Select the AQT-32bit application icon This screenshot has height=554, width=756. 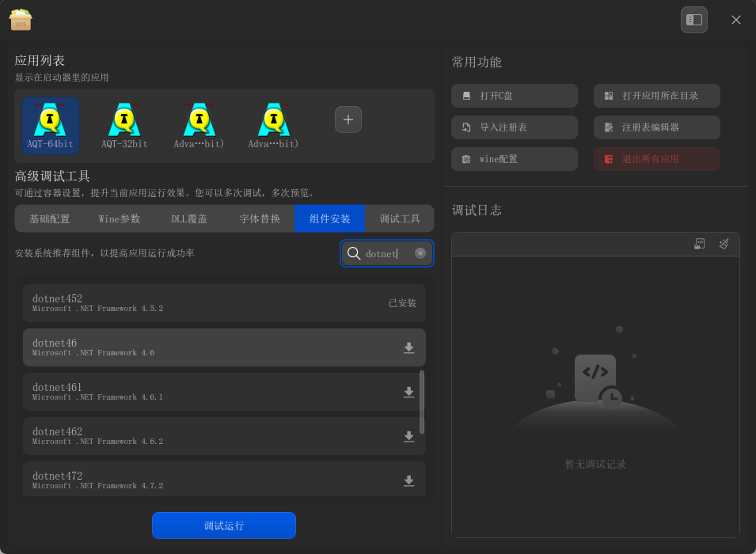[x=124, y=125]
